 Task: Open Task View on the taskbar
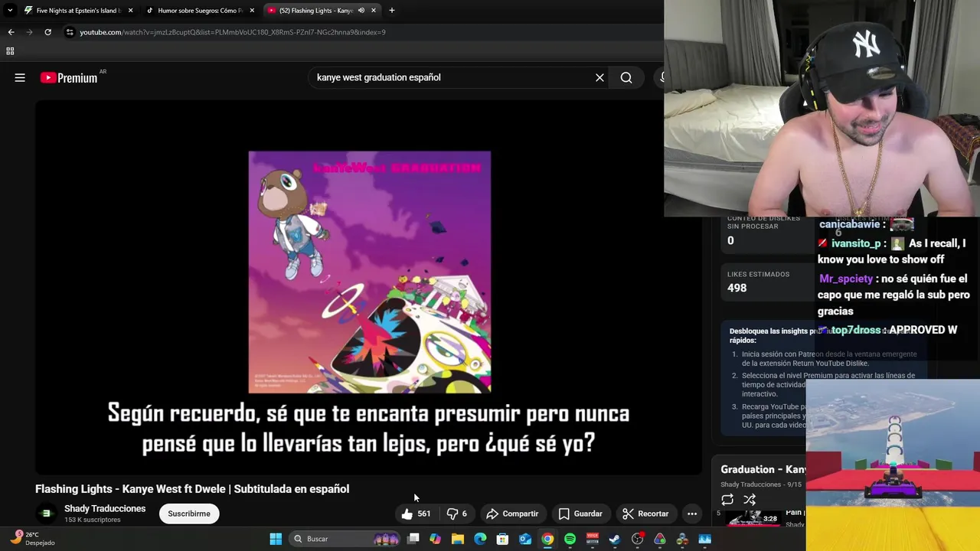click(413, 539)
